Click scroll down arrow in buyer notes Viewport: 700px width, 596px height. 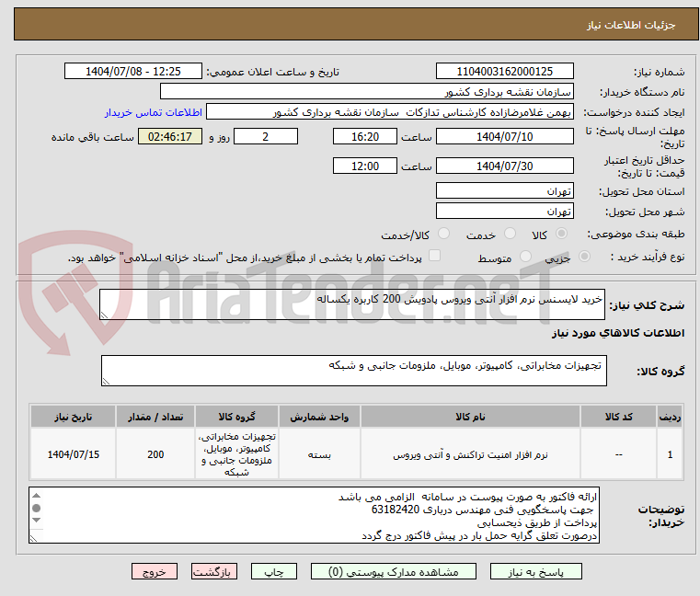[x=37, y=520]
